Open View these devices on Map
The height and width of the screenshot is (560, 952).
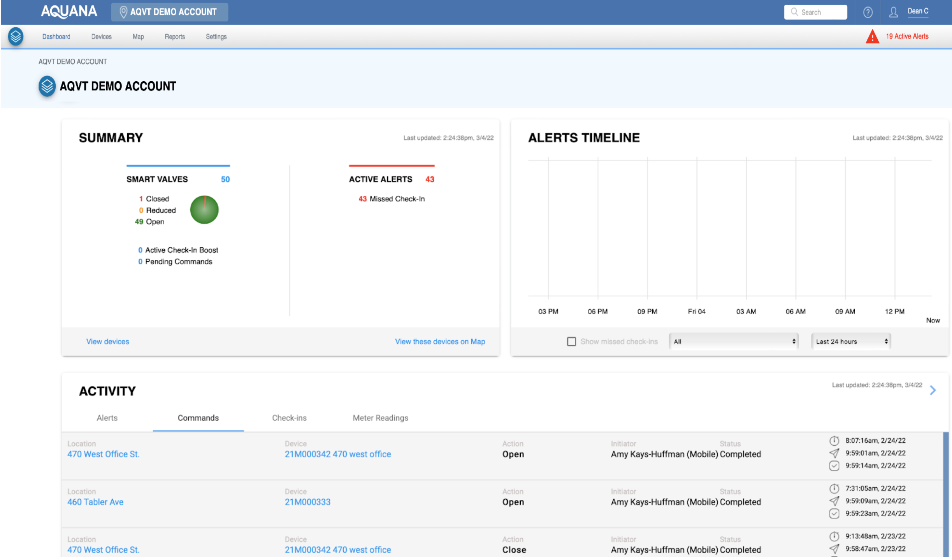[x=440, y=341]
